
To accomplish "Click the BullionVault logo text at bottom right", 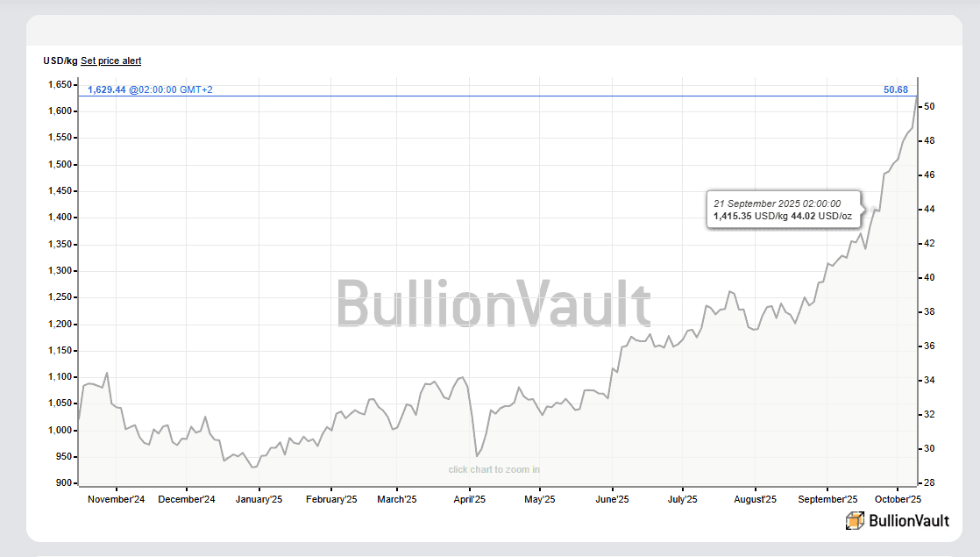I will point(908,521).
